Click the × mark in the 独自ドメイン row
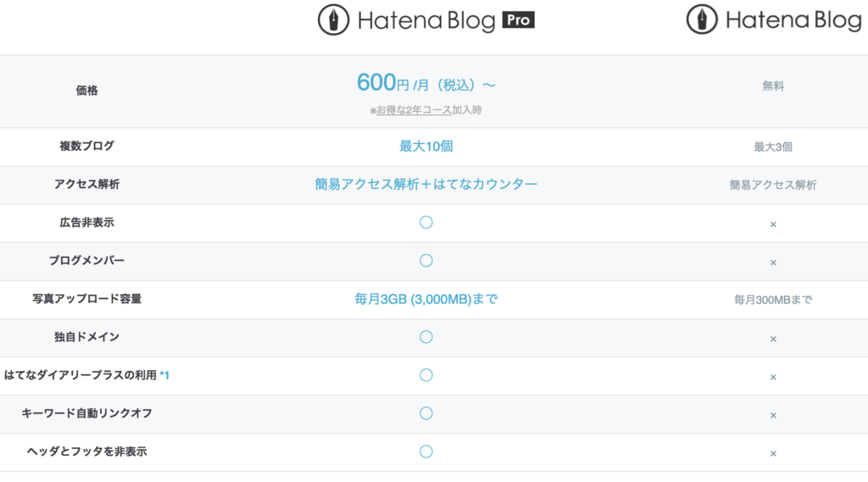 click(773, 339)
